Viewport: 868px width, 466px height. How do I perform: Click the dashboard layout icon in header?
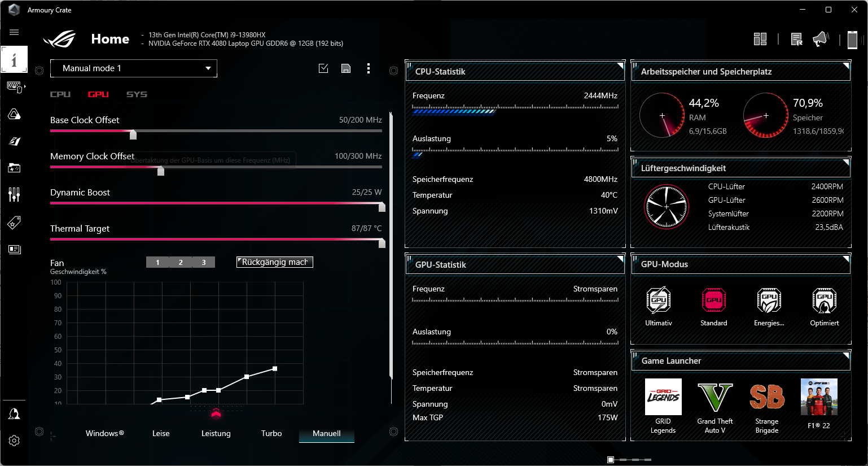point(760,39)
